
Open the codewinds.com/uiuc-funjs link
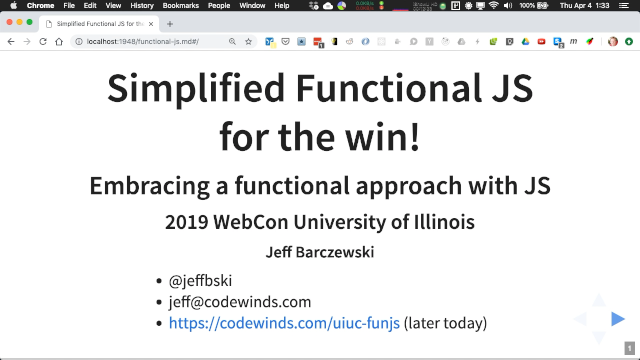(284, 323)
